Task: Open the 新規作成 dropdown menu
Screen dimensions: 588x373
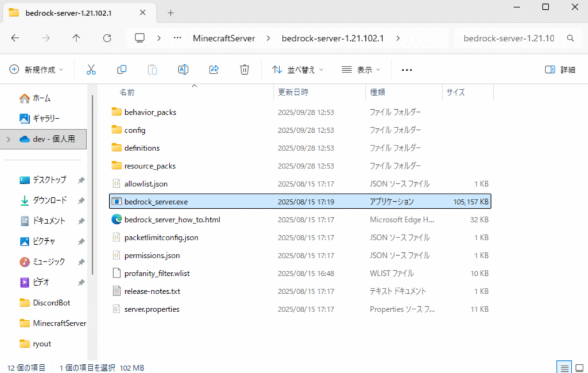Action: [37, 70]
